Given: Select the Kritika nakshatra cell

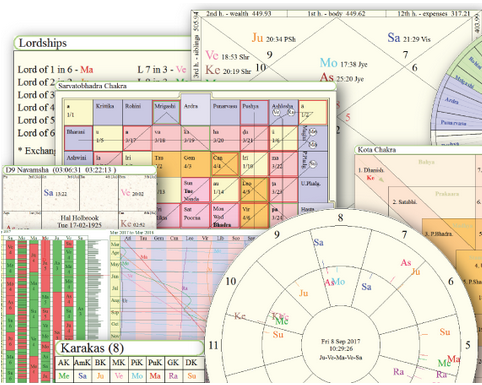Looking at the screenshot, I should (x=108, y=112).
